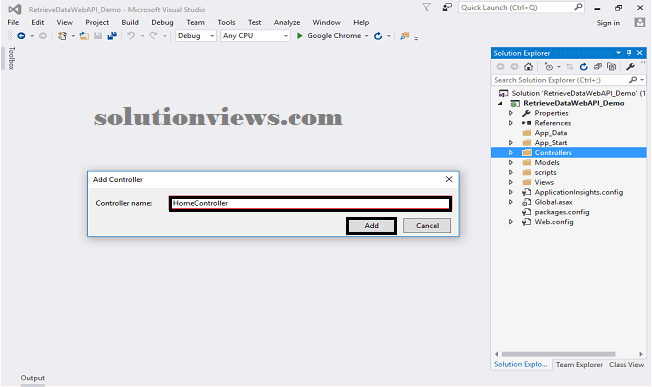Expand the Controllers folder arrow
The width and height of the screenshot is (652, 387).
511,153
